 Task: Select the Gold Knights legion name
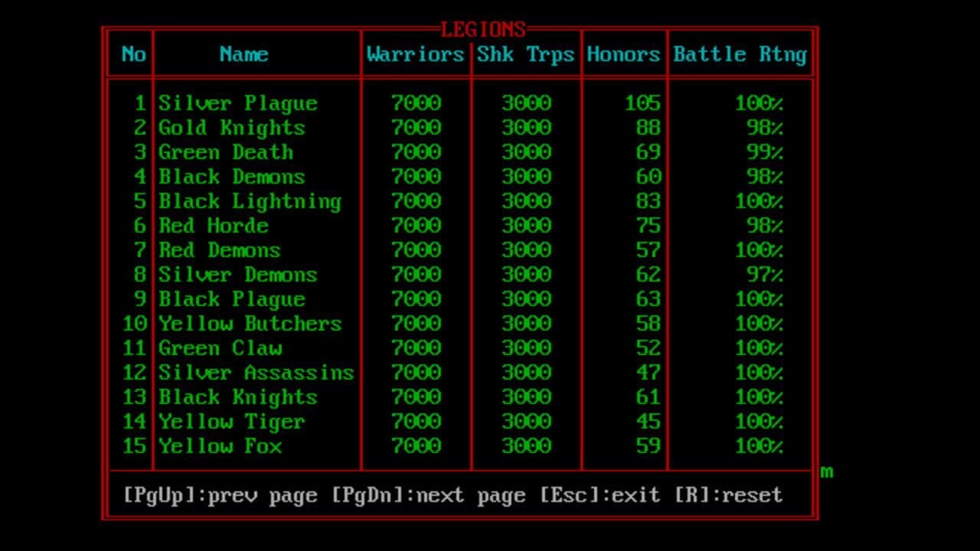232,128
